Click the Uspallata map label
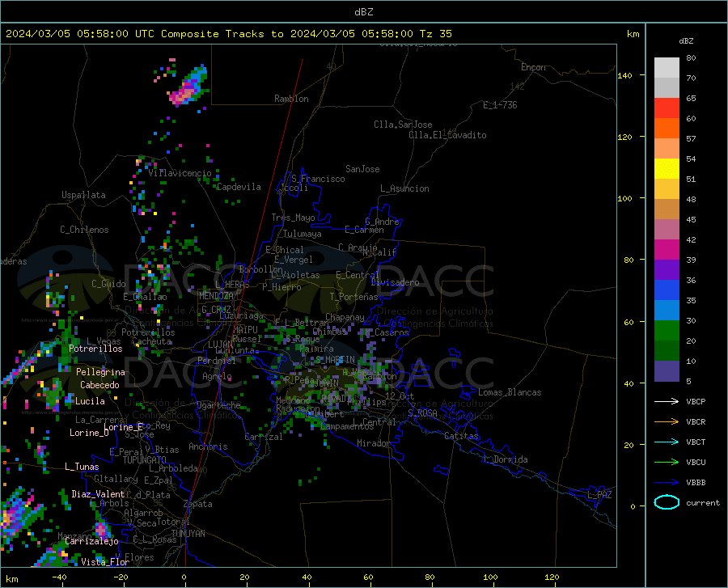The image size is (728, 588). pyautogui.click(x=83, y=195)
